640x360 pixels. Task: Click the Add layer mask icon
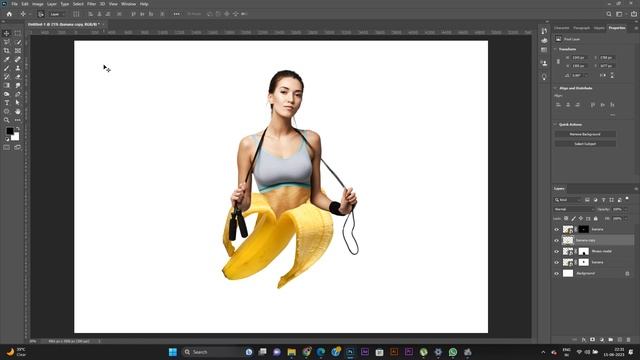(592, 340)
